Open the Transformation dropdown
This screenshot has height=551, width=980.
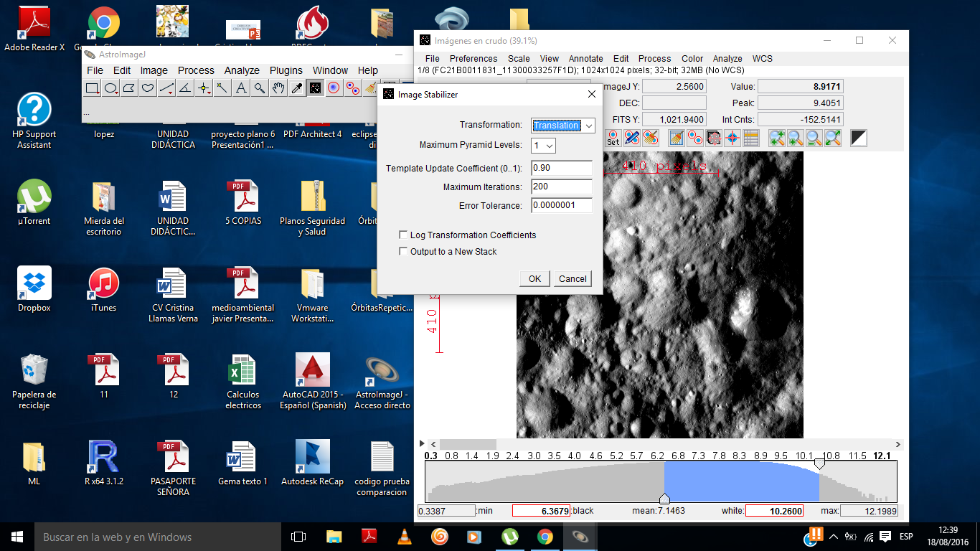point(563,126)
